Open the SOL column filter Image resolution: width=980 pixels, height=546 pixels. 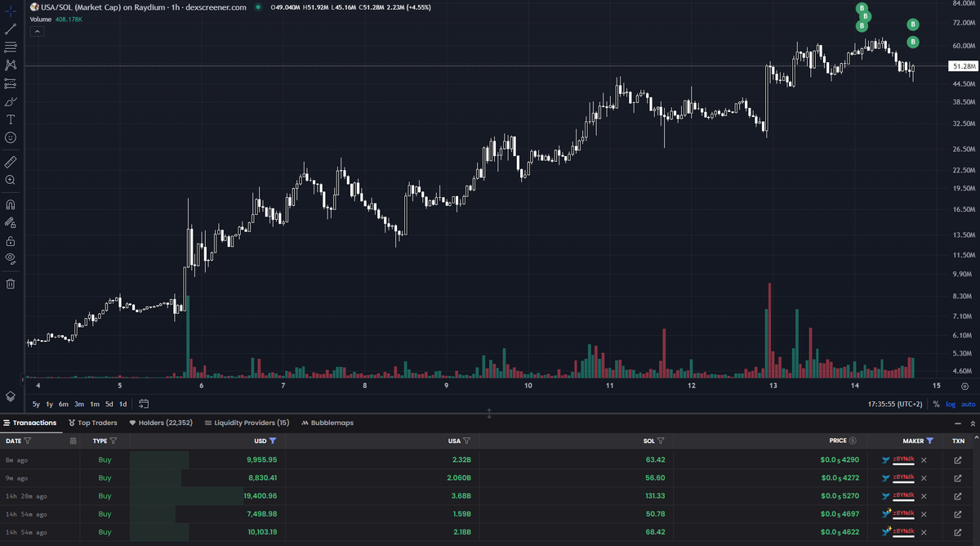pyautogui.click(x=660, y=441)
